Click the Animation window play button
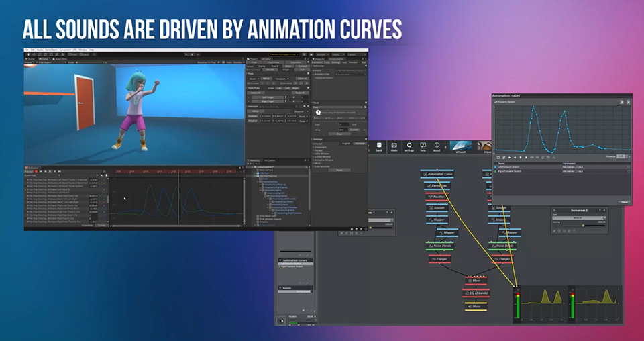 [50, 171]
